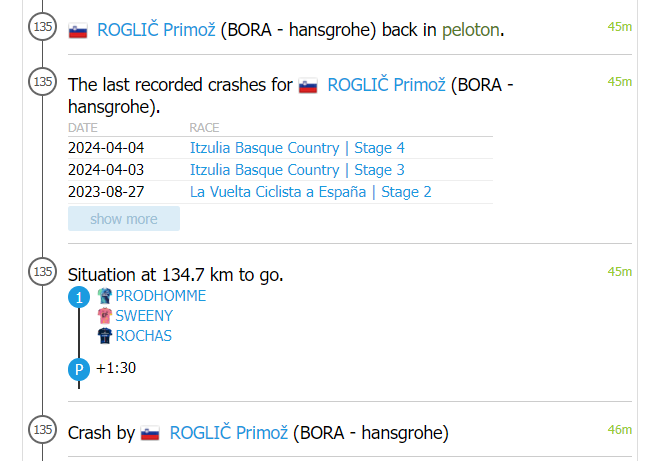
Task: Click the jersey icon next to PRODHOMME
Action: (x=104, y=296)
